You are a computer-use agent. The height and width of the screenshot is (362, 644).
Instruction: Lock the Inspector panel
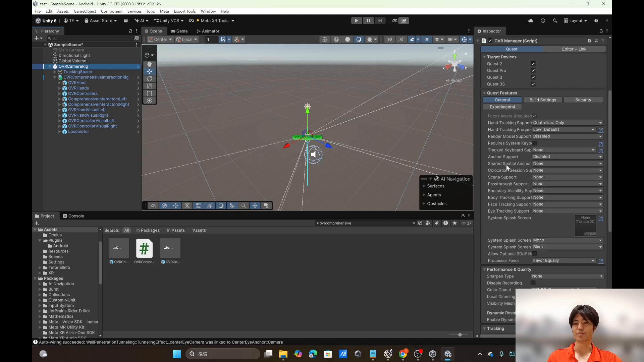click(x=601, y=31)
